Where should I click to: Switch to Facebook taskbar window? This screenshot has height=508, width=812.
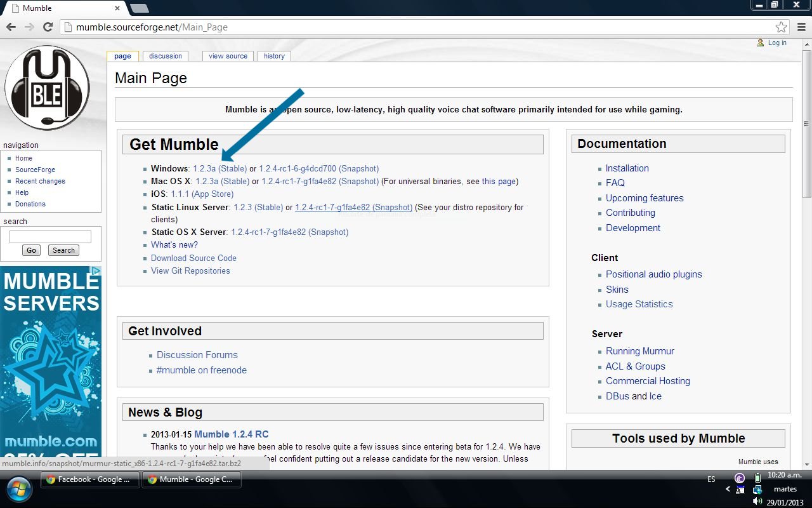point(89,479)
